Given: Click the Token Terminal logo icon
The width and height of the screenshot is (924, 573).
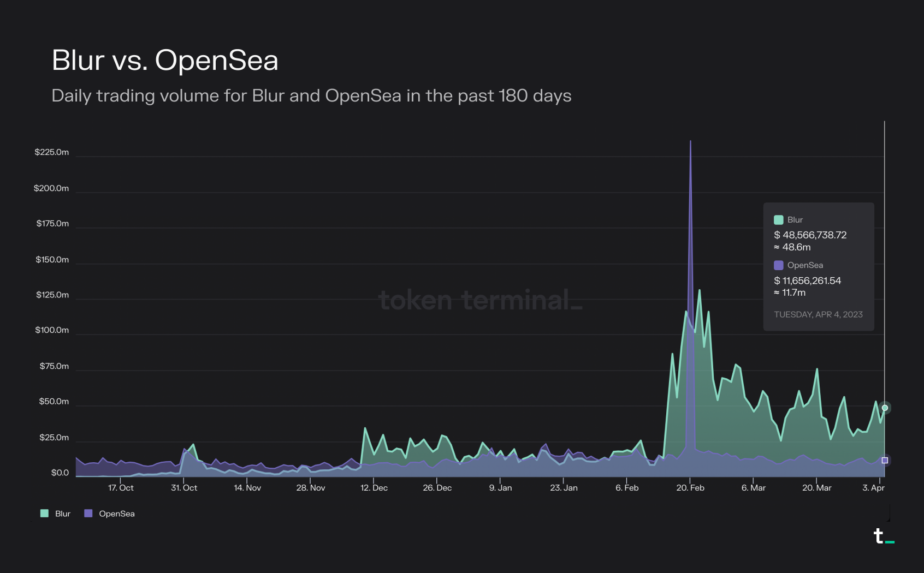Looking at the screenshot, I should click(x=884, y=536).
